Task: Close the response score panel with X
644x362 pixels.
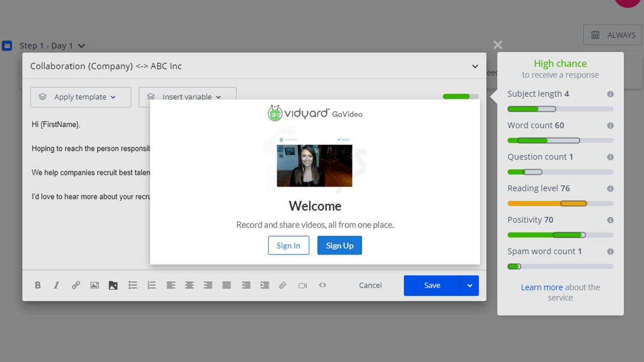Action: (498, 45)
